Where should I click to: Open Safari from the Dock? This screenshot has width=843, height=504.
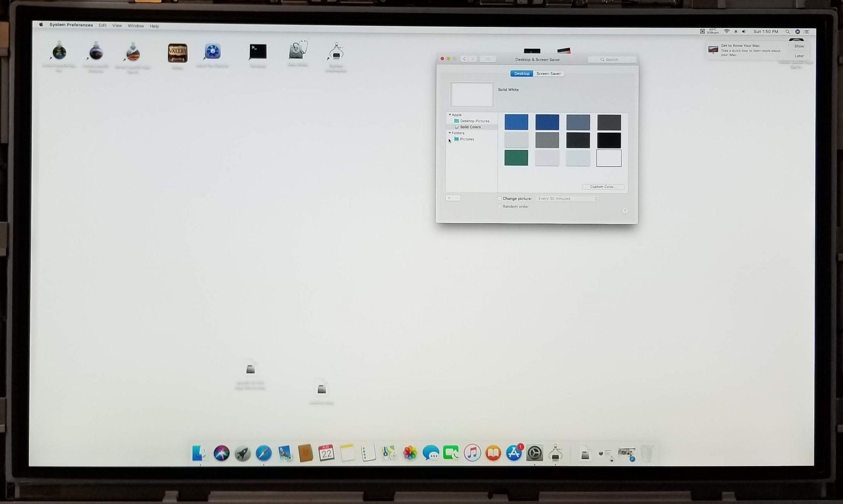click(x=263, y=453)
